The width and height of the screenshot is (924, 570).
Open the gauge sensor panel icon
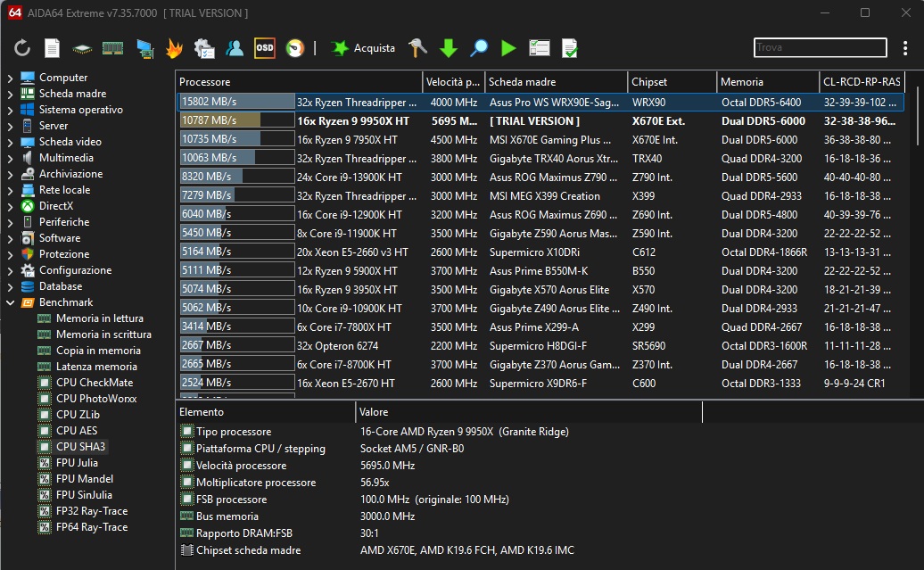(x=295, y=48)
